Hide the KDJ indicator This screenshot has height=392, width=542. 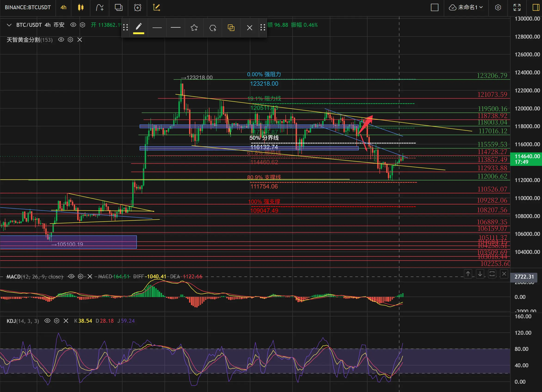pos(47,321)
